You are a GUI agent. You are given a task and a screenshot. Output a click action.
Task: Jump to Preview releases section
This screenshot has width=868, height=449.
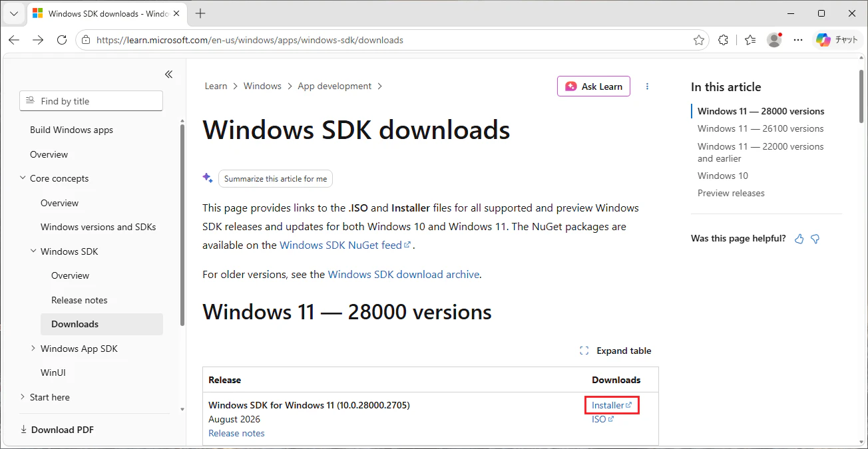[x=731, y=193]
